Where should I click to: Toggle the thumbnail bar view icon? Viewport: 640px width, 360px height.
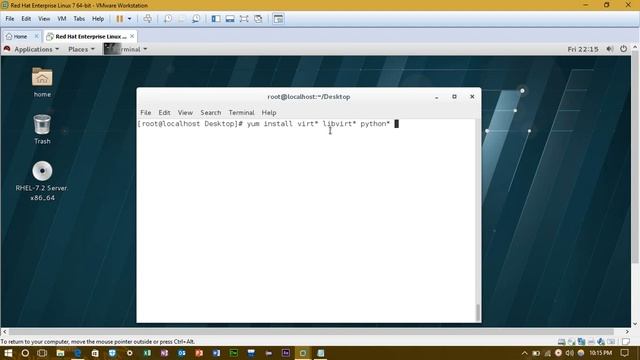tap(230, 19)
